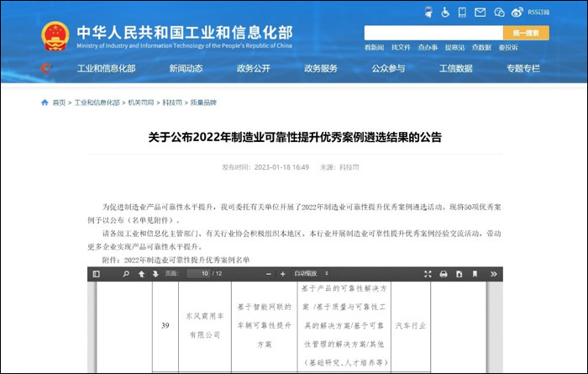This screenshot has height=374, width=588.
Task: Select 提意见 quick link
Action: tap(455, 48)
